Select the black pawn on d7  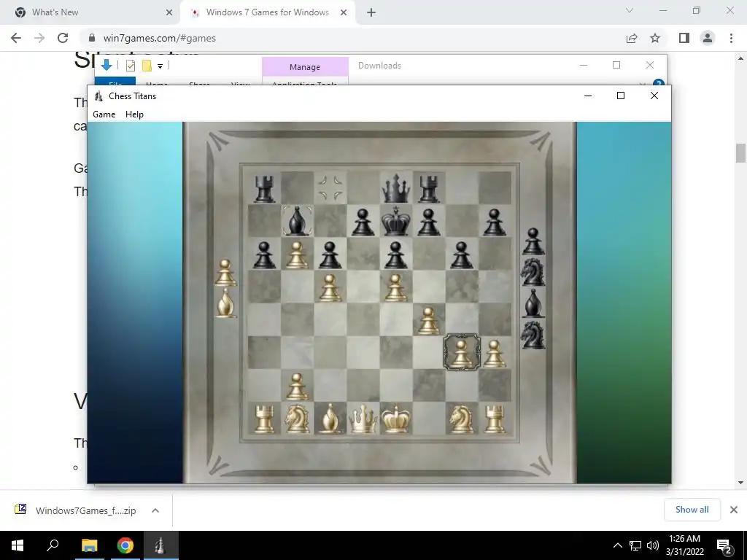[x=363, y=222]
